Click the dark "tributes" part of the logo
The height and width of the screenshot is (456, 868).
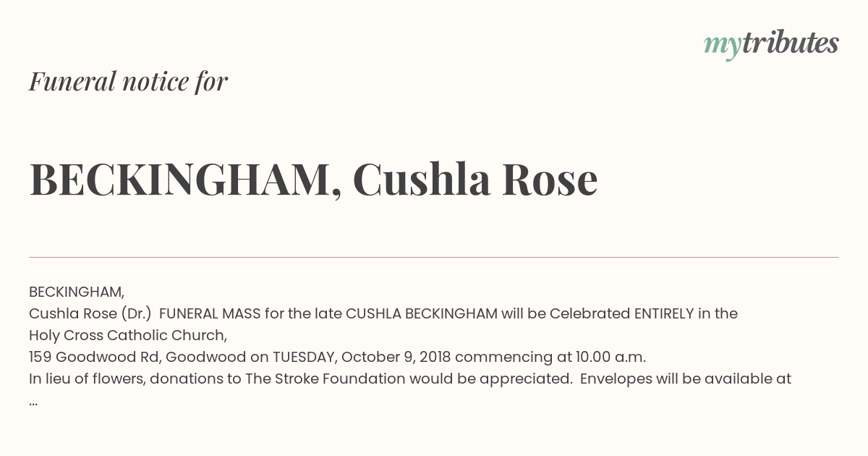[790, 43]
